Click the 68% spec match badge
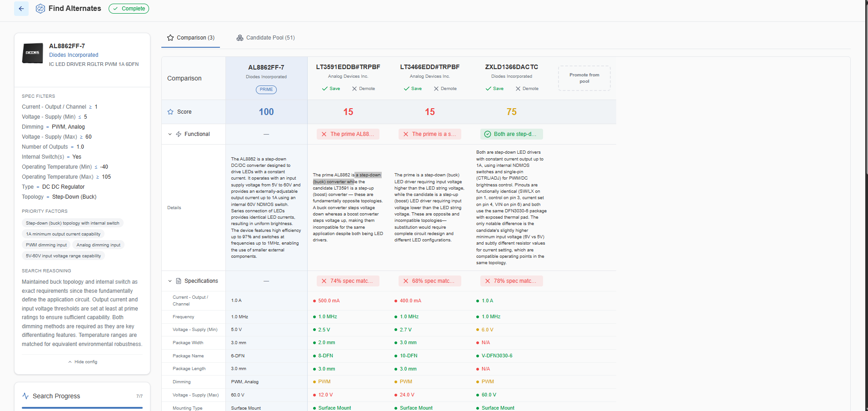 430,281
